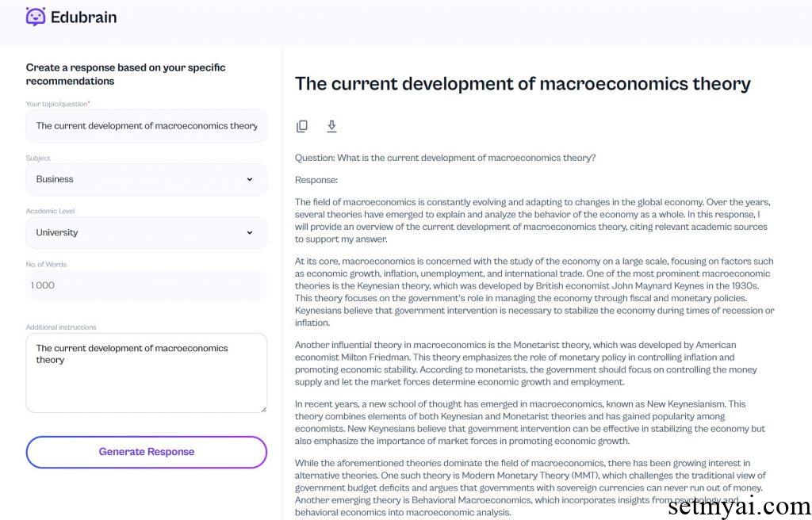Click the paragraph mentioning Milton Friedman

[527, 363]
